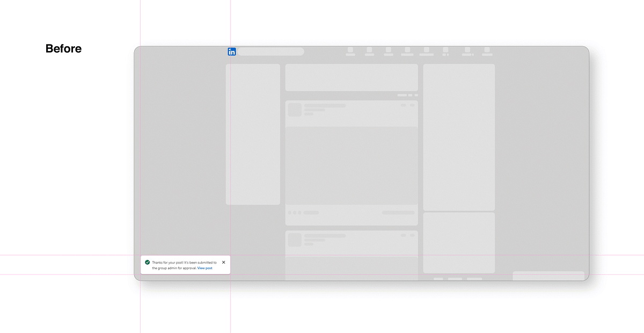The height and width of the screenshot is (333, 644).
Task: Click the green success checkmark icon
Action: [148, 263]
